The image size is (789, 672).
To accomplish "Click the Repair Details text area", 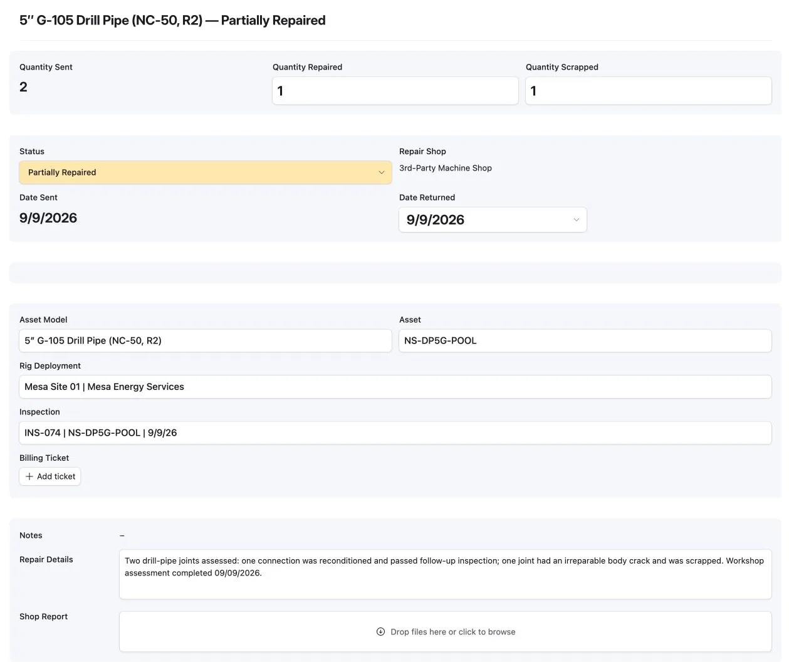I will pyautogui.click(x=446, y=574).
